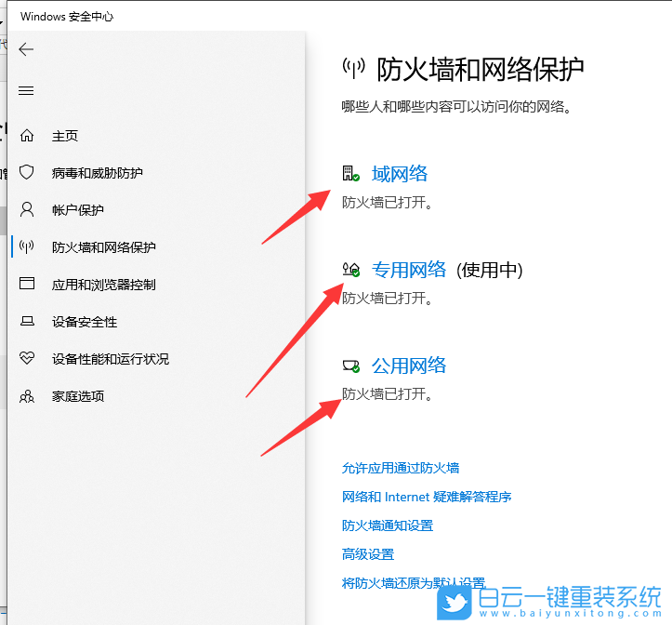Click the antenna icon beside the page heading
Viewport: 672px width, 625px height.
(x=353, y=69)
